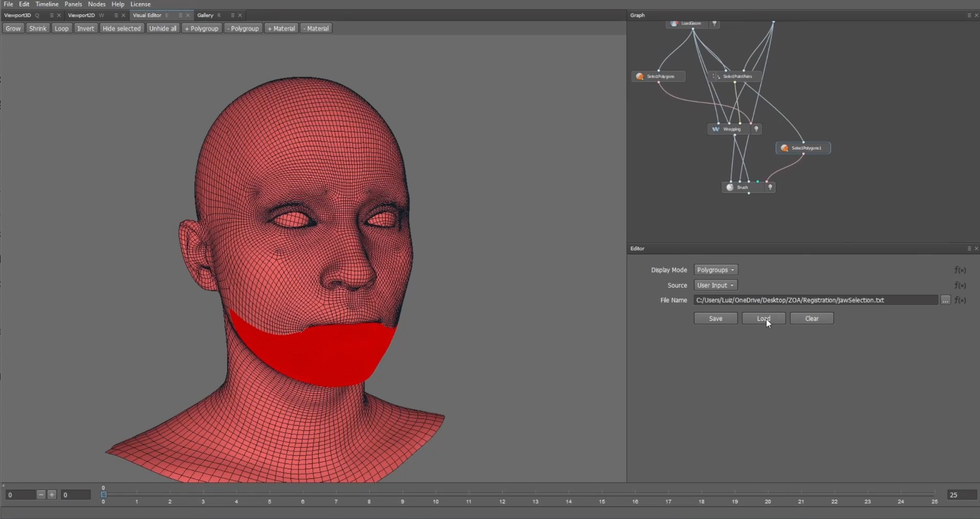Click the Display Mode expression f(x) icon
This screenshot has width=980, height=519.
(x=960, y=270)
